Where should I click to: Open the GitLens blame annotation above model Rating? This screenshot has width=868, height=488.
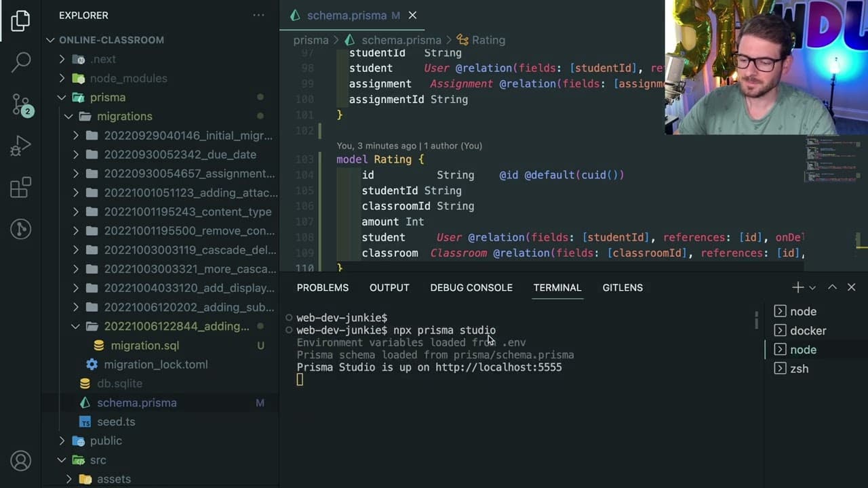pos(409,146)
